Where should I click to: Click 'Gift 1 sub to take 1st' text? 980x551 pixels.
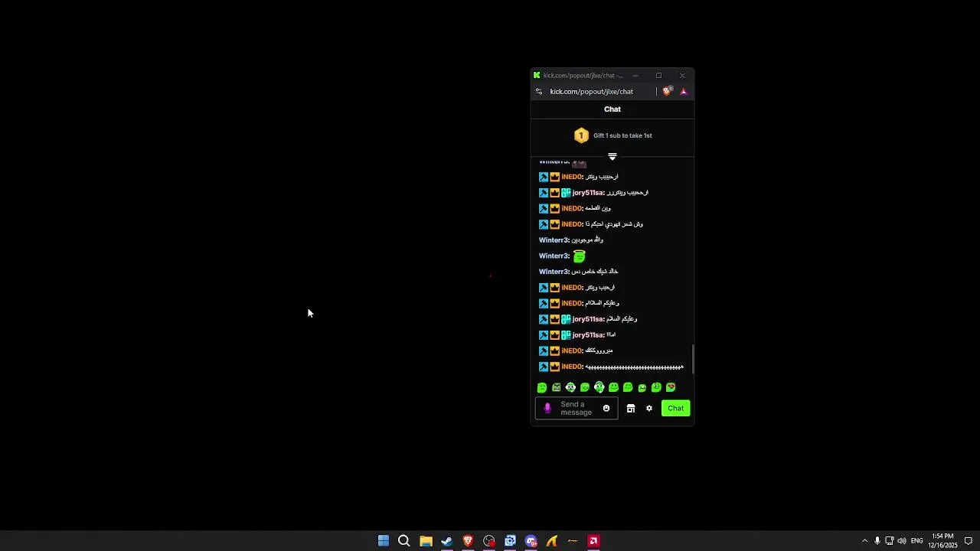point(622,135)
